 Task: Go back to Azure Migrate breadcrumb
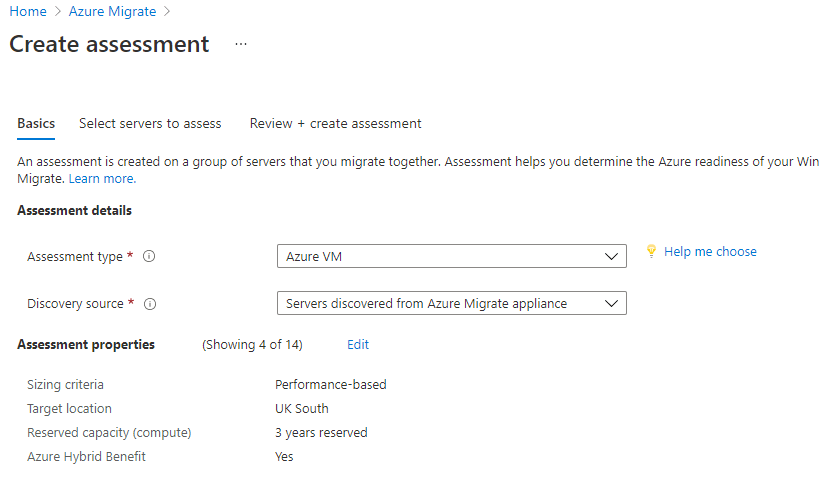112,11
